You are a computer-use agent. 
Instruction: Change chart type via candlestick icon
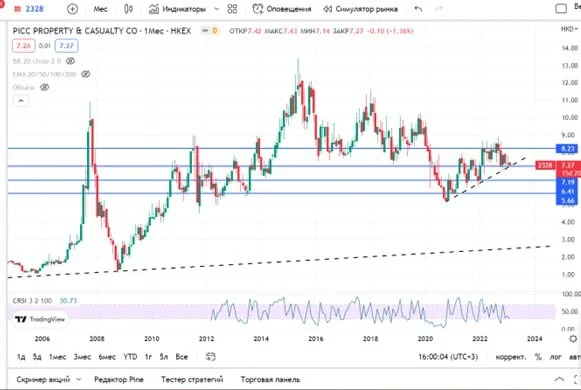click(x=128, y=9)
